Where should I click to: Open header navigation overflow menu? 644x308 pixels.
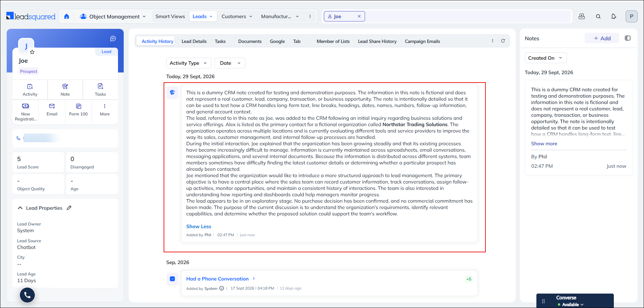point(310,16)
